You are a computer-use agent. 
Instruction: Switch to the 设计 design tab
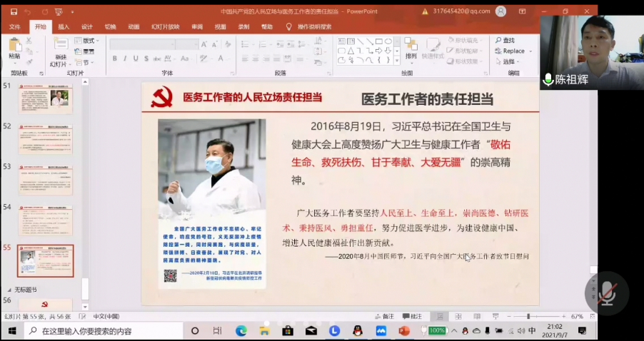point(87,26)
